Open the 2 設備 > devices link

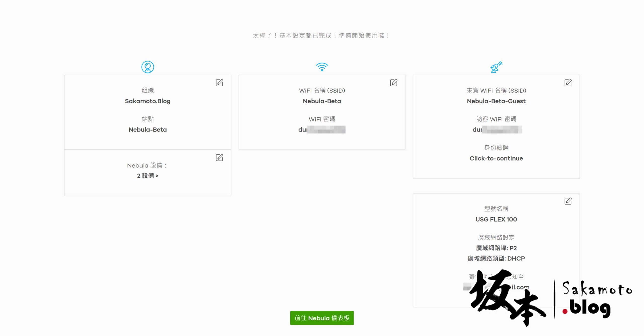(148, 176)
